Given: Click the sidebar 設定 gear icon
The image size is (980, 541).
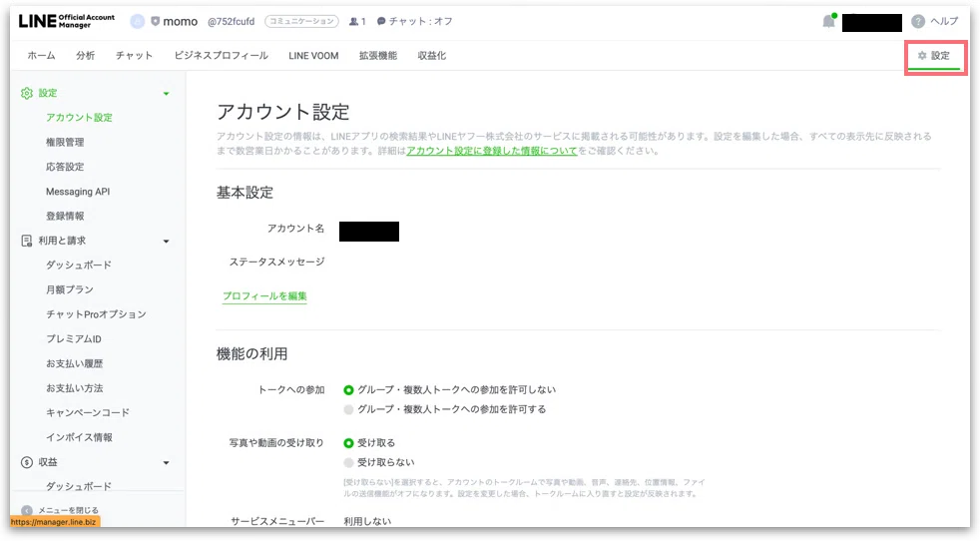Looking at the screenshot, I should 27,93.
